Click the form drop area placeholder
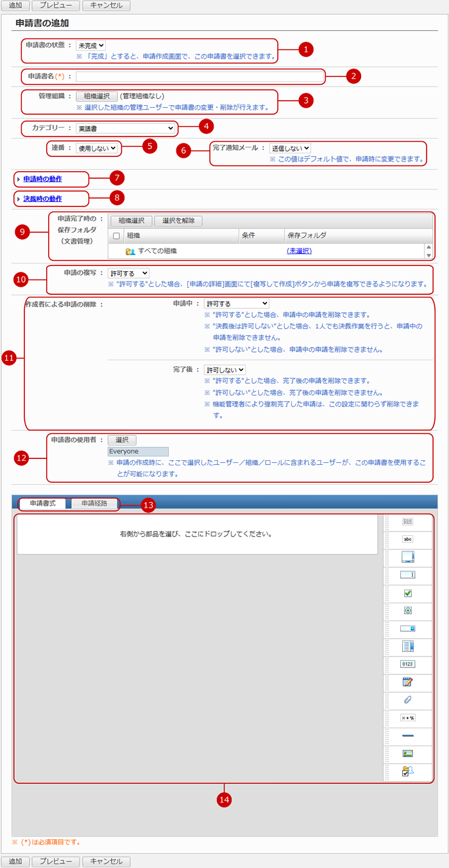The width and height of the screenshot is (449, 868). tap(197, 534)
